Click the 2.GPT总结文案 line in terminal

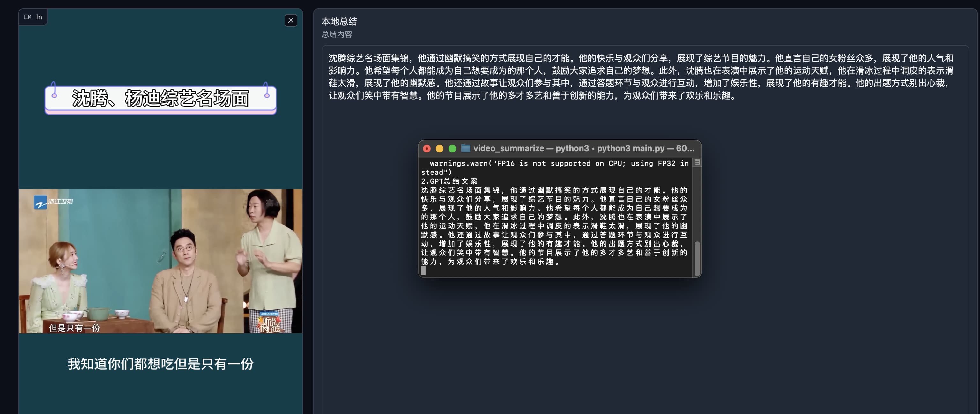click(449, 181)
